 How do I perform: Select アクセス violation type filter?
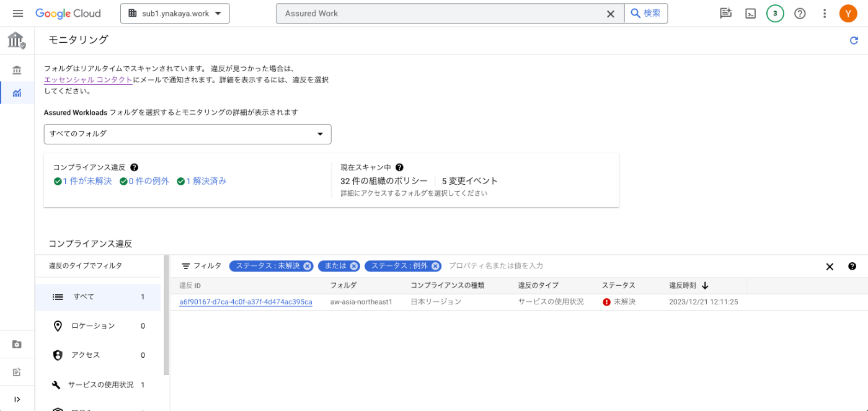(99, 355)
